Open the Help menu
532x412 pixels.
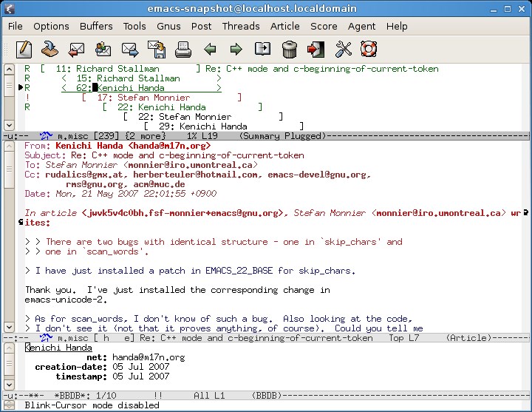click(397, 26)
